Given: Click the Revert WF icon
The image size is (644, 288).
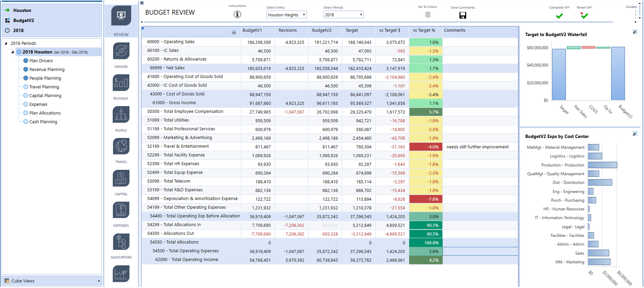Looking at the screenshot, I should [x=584, y=15].
